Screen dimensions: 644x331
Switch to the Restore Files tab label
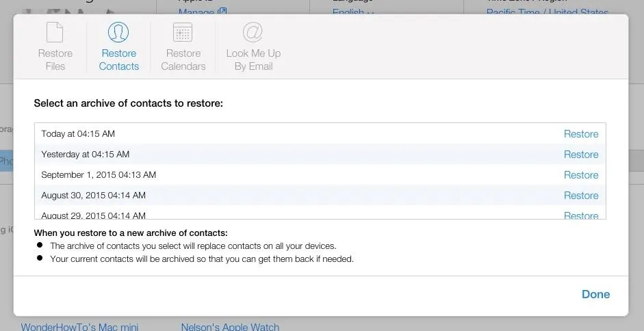point(55,59)
